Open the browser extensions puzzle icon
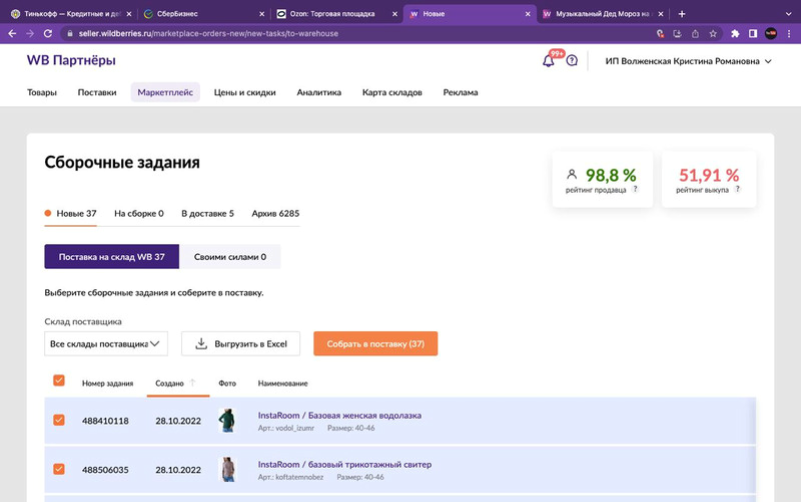 735,34
